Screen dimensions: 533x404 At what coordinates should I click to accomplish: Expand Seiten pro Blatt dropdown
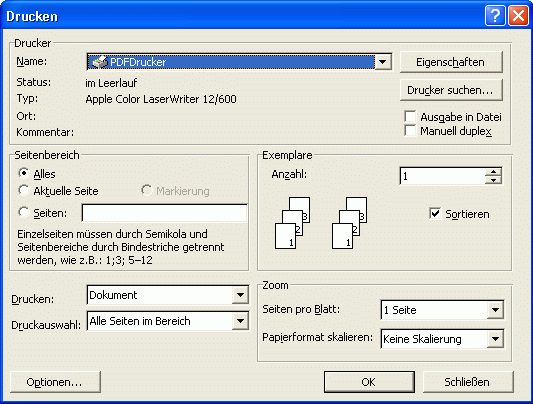pyautogui.click(x=495, y=310)
